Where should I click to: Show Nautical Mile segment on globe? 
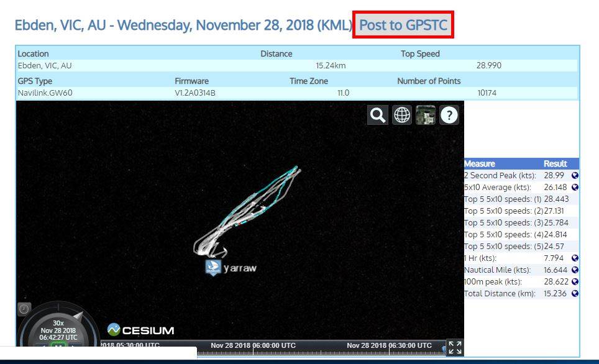coord(575,270)
